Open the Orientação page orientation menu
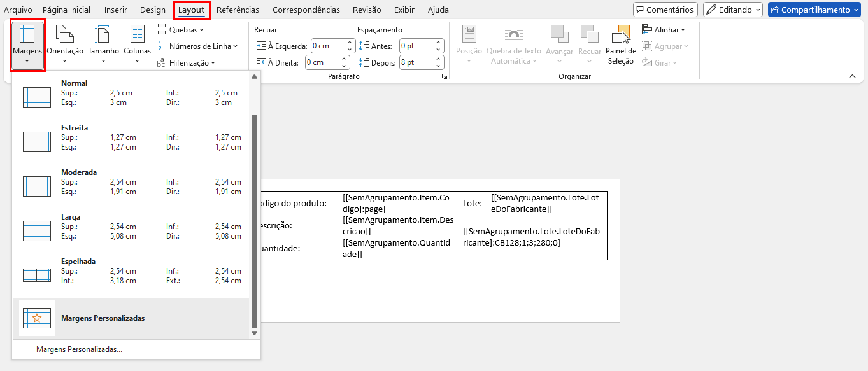 coord(65,45)
